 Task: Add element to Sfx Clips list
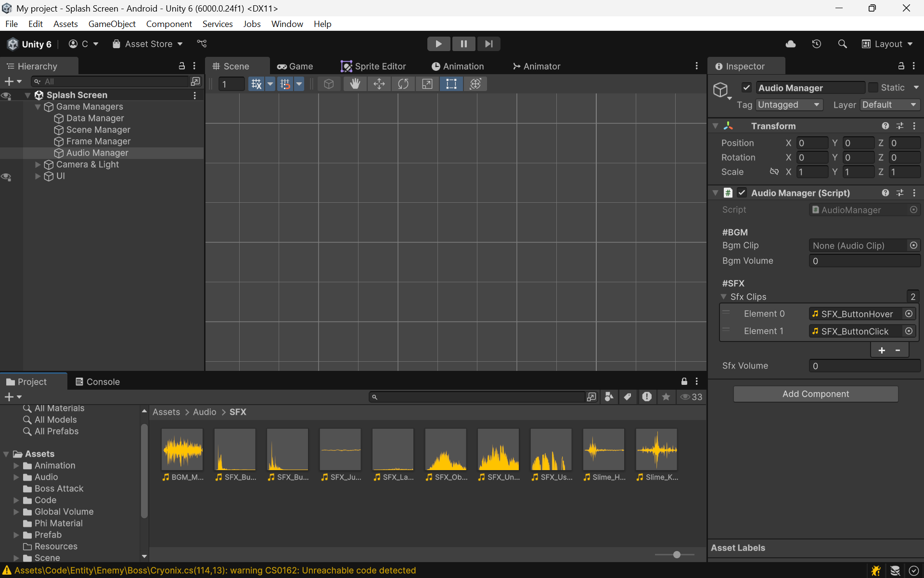pos(882,350)
